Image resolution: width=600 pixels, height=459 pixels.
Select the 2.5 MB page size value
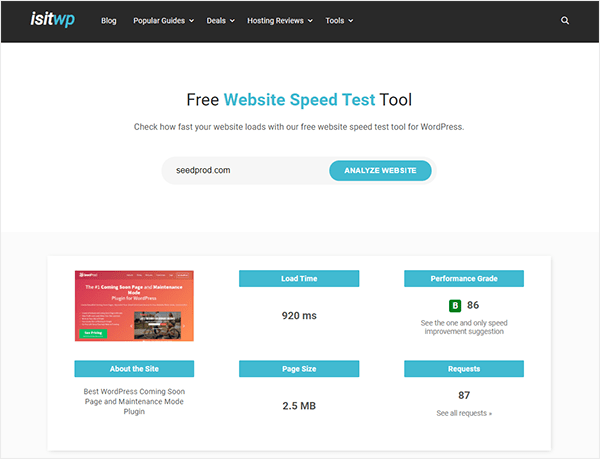[x=299, y=406]
